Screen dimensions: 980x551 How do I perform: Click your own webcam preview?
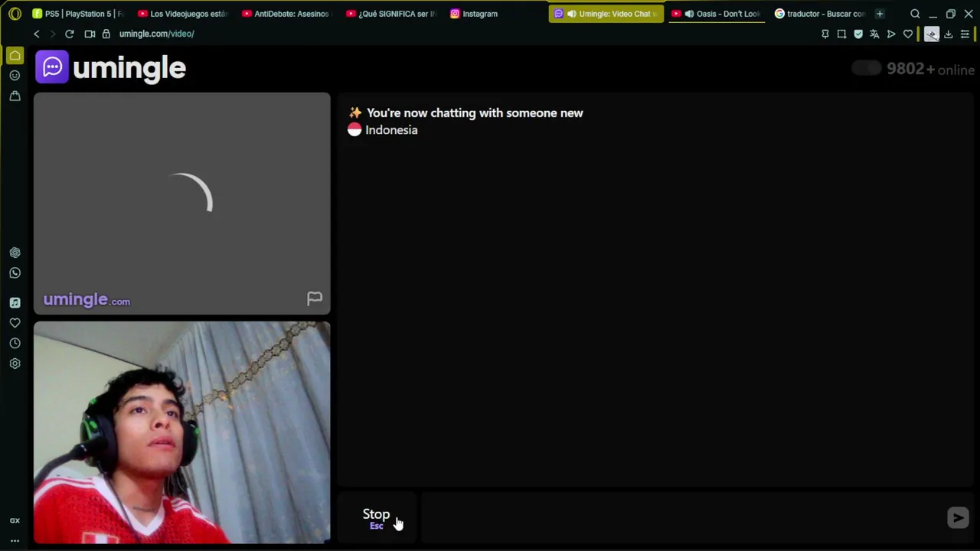pos(182,432)
